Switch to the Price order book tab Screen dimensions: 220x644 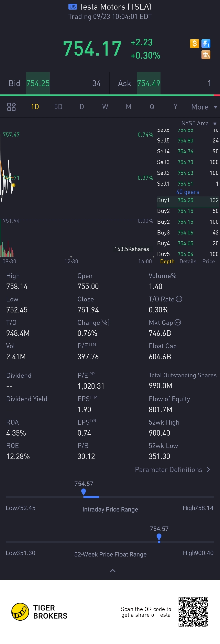pyautogui.click(x=208, y=261)
